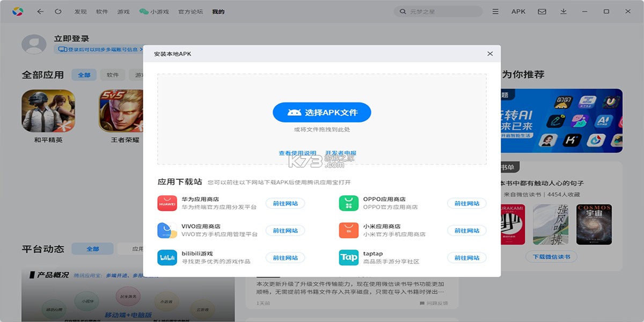The image size is (644, 322).
Task: Open the 强风吹拂 book cover
Action: pyautogui.click(x=551, y=224)
